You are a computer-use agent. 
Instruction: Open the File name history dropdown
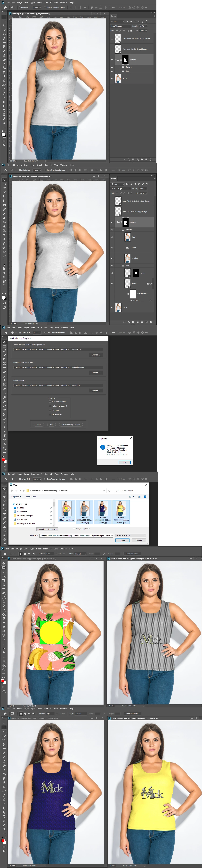(112, 535)
